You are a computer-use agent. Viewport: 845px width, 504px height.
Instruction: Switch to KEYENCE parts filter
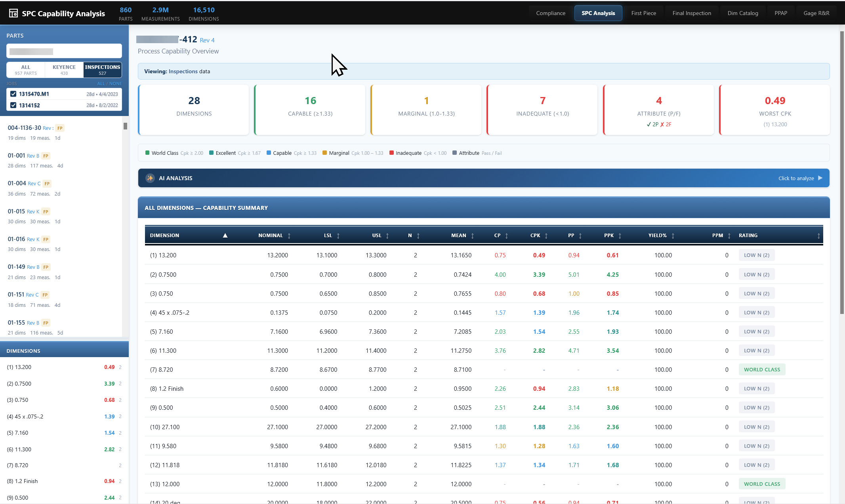(x=64, y=70)
